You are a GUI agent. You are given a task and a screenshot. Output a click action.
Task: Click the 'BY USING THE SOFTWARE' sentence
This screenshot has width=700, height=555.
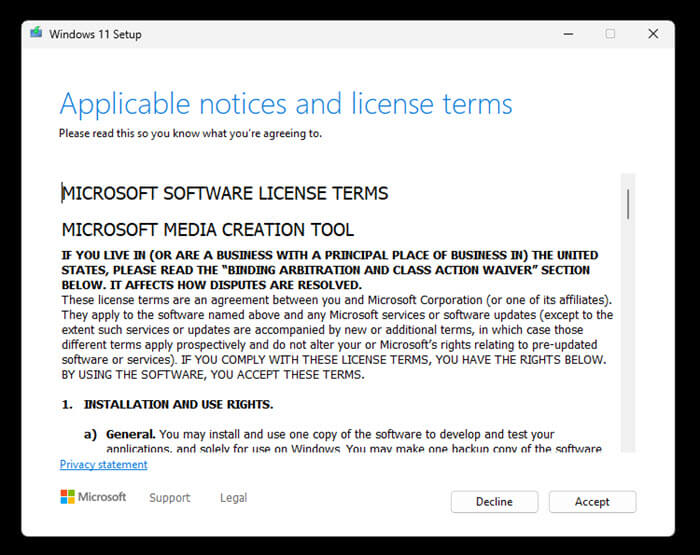[x=213, y=375]
